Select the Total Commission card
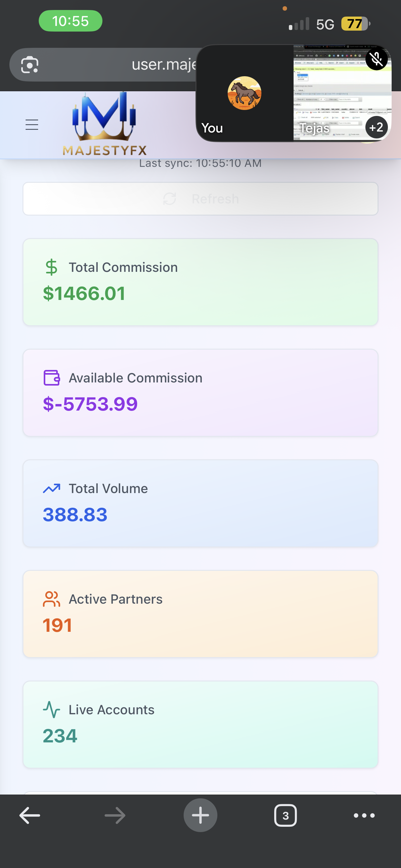Viewport: 401px width, 868px height. (x=200, y=282)
